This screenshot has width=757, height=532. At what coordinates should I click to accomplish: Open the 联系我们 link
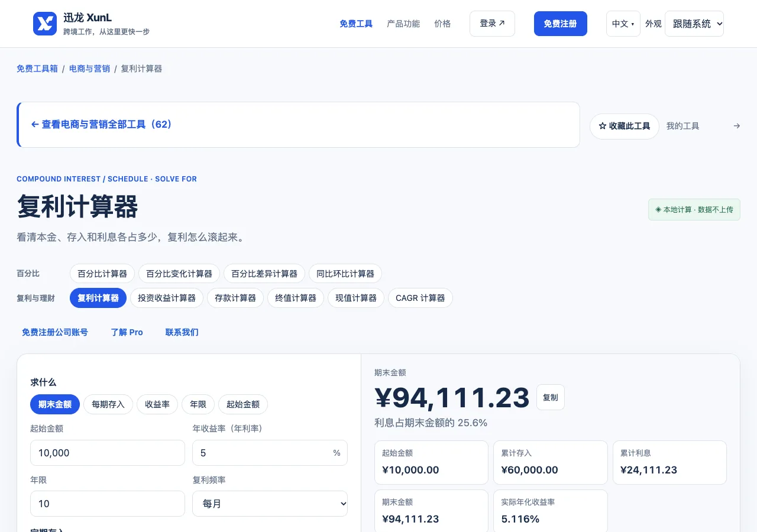click(182, 332)
